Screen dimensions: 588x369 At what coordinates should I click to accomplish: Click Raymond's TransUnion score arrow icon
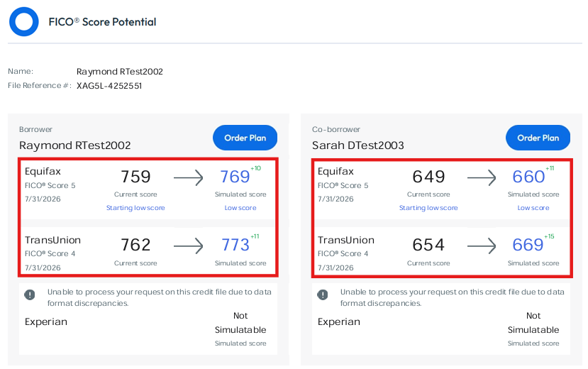point(188,246)
